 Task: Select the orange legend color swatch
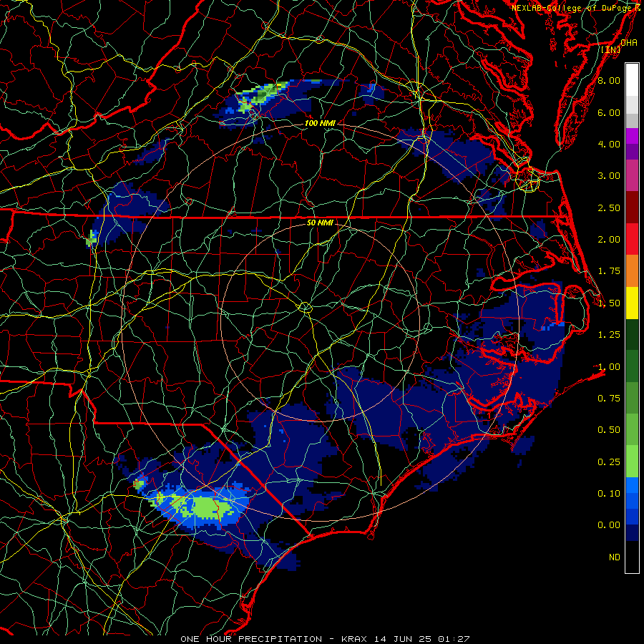632,271
